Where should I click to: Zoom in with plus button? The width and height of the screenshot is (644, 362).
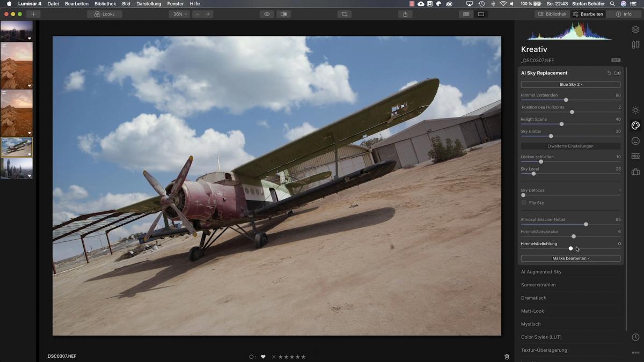click(x=208, y=14)
